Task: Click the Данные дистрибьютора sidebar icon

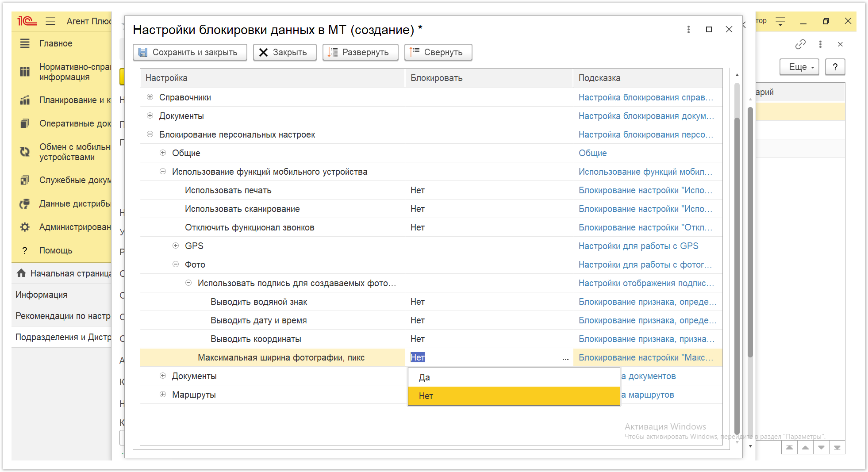Action: (x=25, y=203)
